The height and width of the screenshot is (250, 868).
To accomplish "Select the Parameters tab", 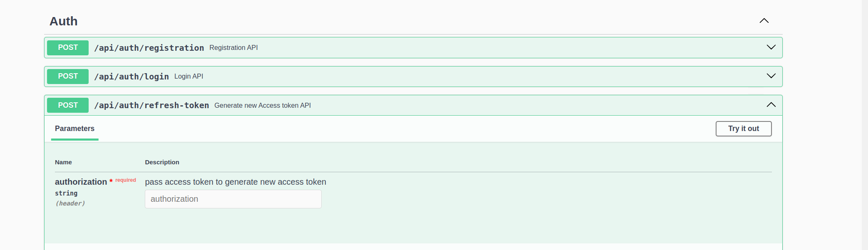I will click(x=75, y=129).
